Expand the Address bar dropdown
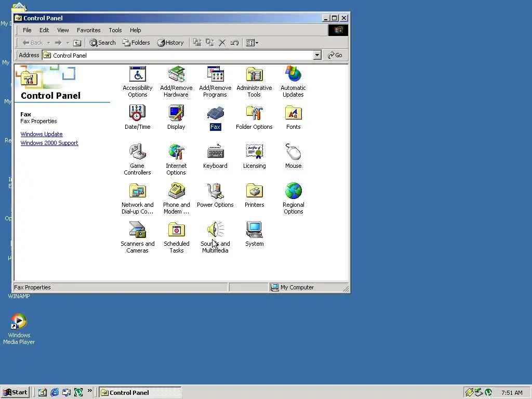 click(317, 55)
